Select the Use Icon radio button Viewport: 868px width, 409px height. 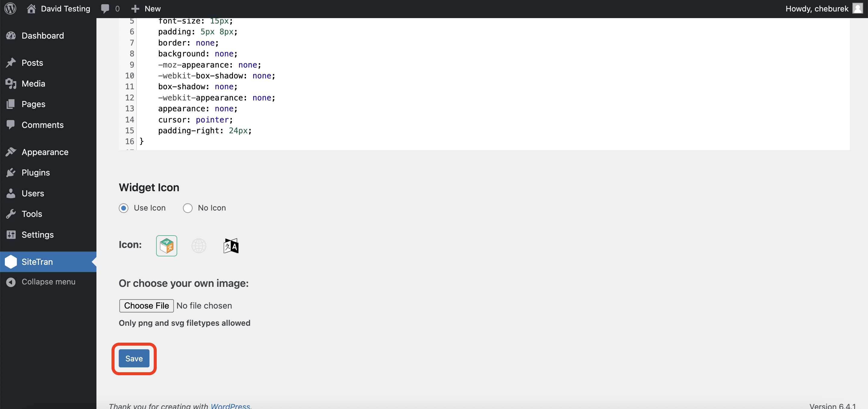pos(124,208)
